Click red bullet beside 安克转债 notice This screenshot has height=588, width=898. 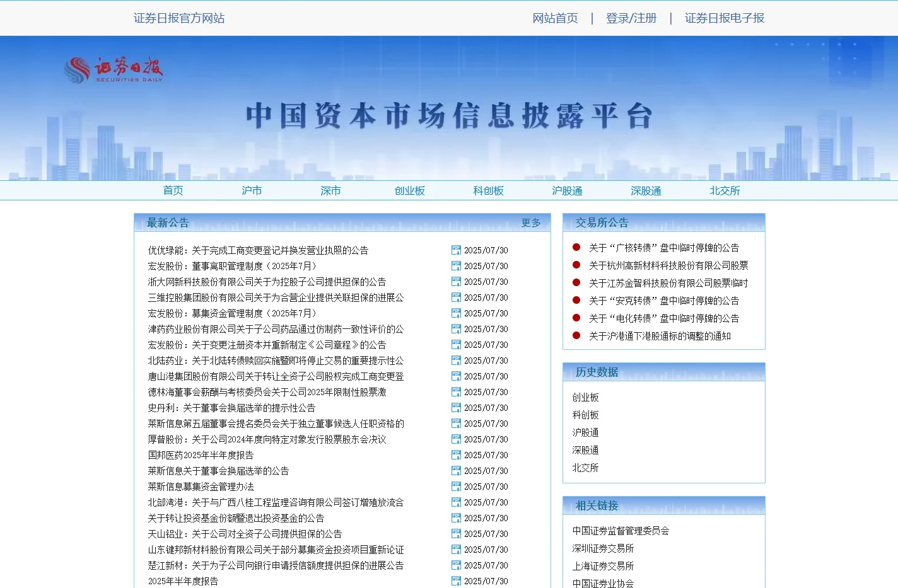[x=576, y=300]
